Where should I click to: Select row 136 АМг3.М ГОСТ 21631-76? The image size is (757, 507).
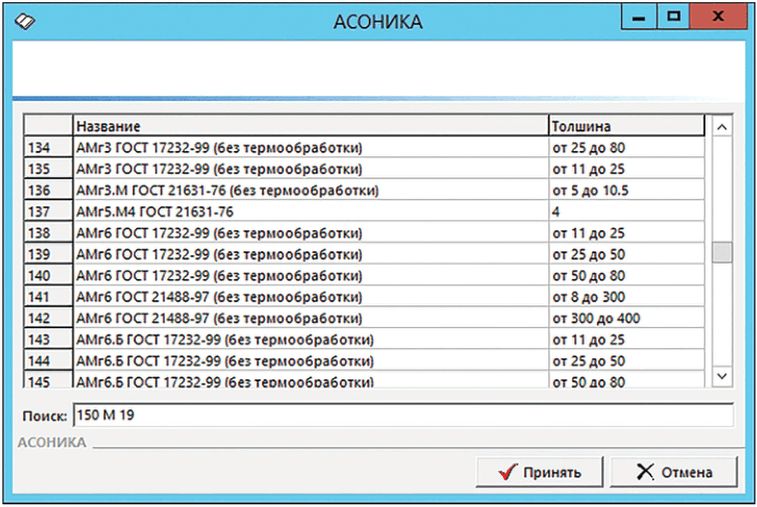[310, 190]
